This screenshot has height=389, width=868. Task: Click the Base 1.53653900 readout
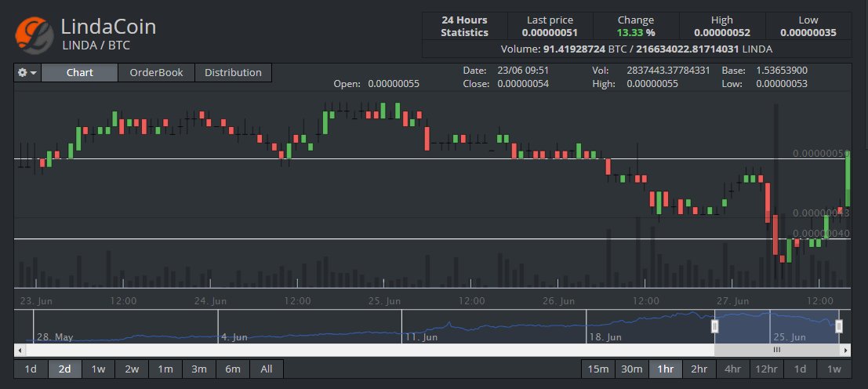pyautogui.click(x=764, y=71)
